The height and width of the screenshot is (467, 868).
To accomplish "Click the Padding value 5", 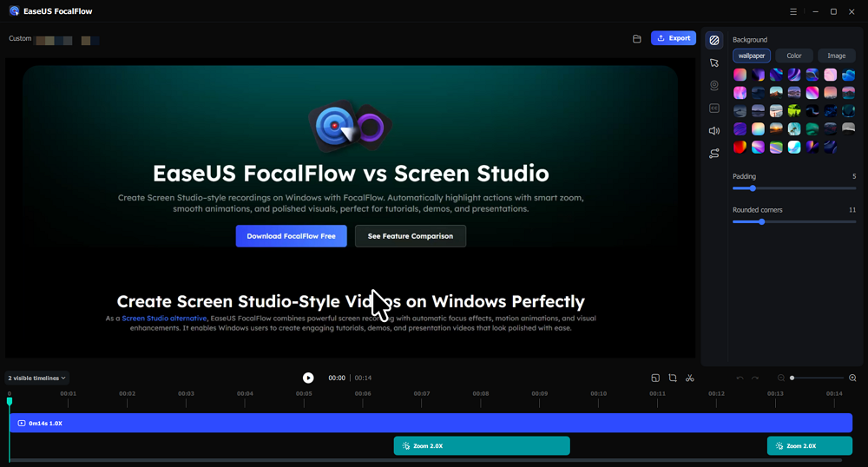I will coord(854,176).
